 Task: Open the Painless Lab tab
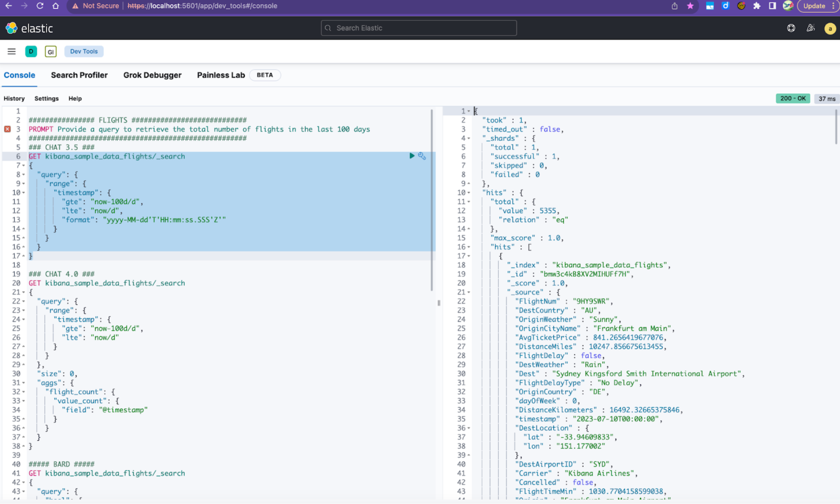click(x=221, y=75)
